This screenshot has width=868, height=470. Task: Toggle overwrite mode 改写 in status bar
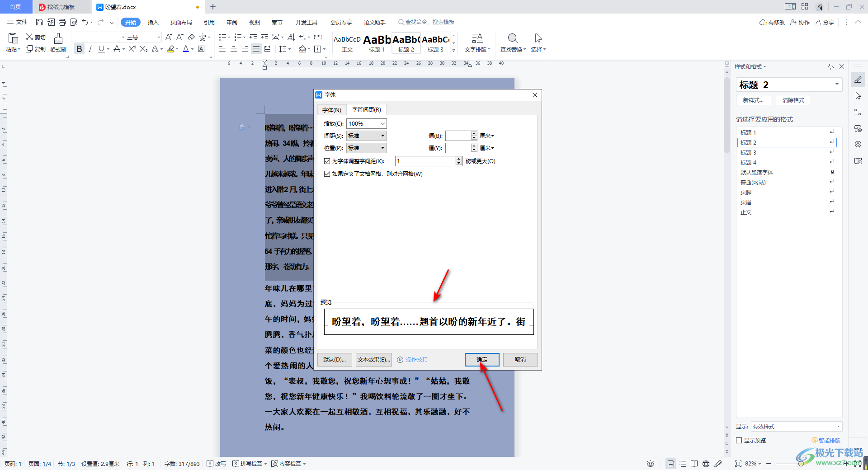pos(216,464)
